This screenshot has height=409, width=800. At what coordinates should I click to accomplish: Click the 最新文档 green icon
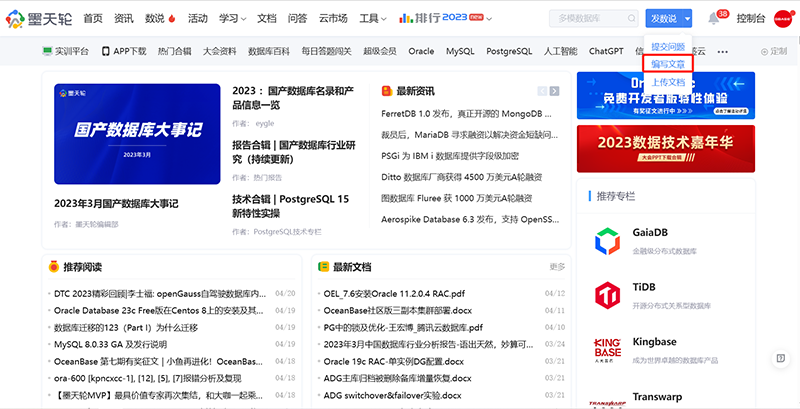click(x=323, y=267)
